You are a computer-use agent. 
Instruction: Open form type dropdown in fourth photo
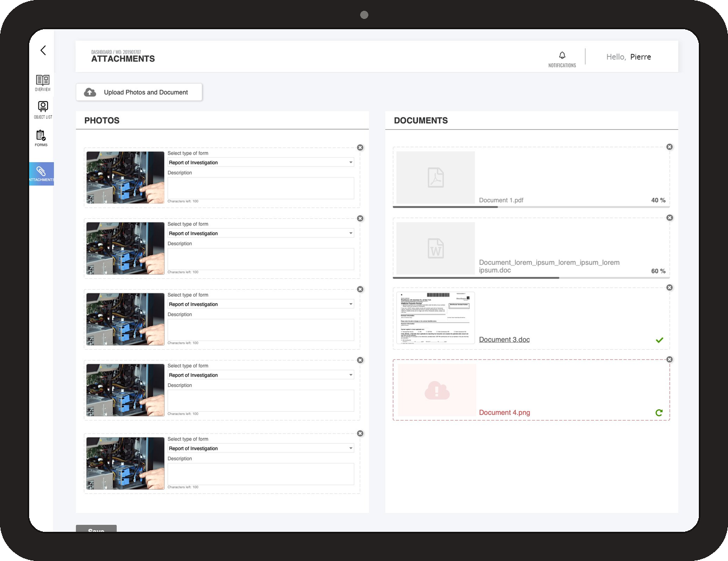(261, 375)
